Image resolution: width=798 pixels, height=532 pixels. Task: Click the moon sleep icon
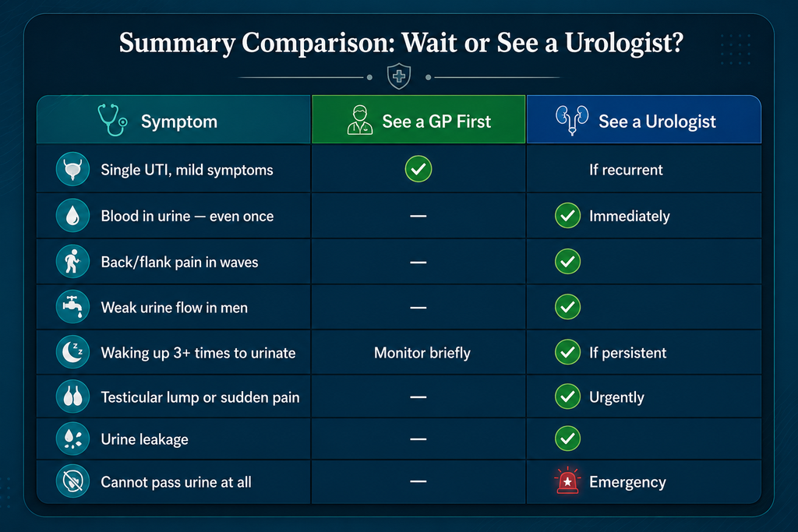[x=72, y=352]
